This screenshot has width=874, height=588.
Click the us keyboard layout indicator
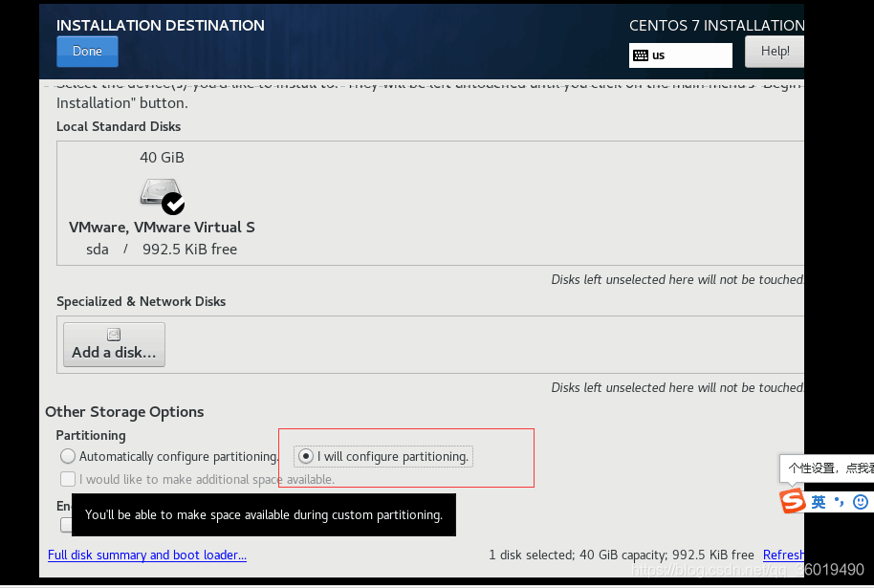(680, 55)
